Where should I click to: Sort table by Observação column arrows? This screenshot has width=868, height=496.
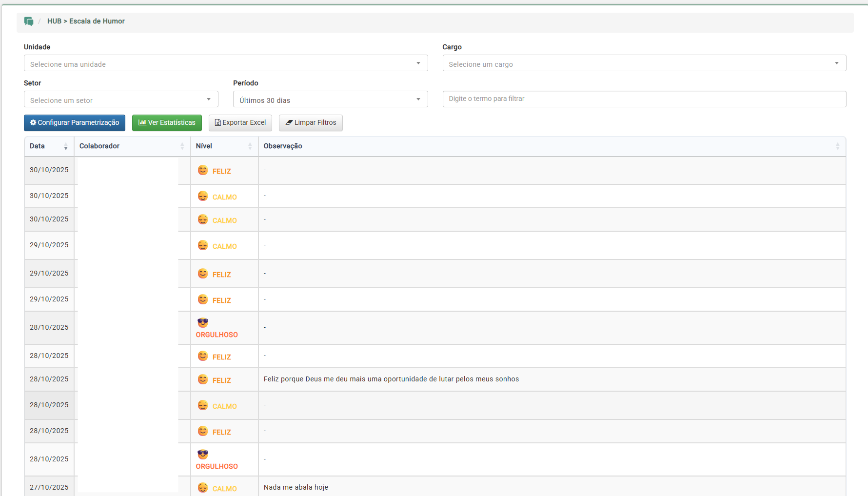tap(837, 146)
